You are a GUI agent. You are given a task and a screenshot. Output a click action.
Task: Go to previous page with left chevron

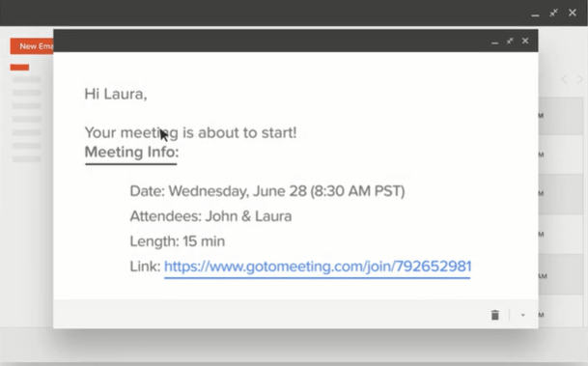click(564, 79)
